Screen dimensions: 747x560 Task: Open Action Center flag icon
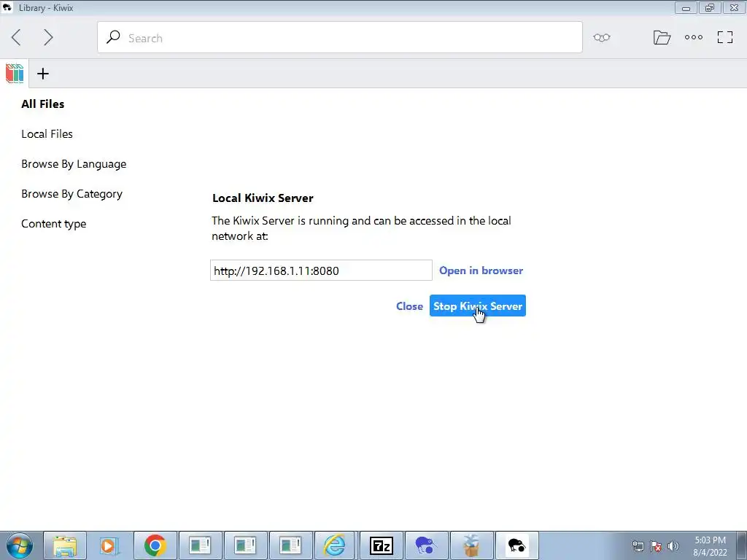tap(656, 546)
